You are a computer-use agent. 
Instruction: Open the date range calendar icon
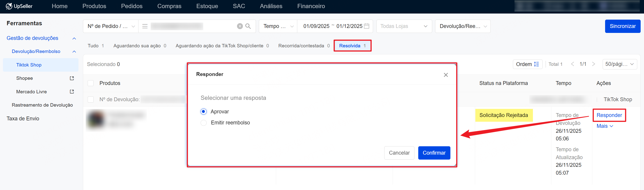coord(366,26)
